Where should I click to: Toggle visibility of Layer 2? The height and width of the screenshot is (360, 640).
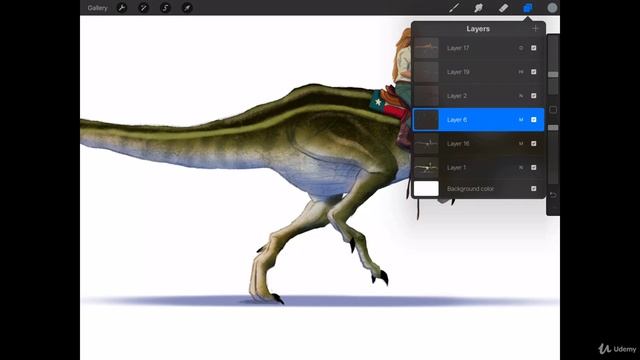533,96
